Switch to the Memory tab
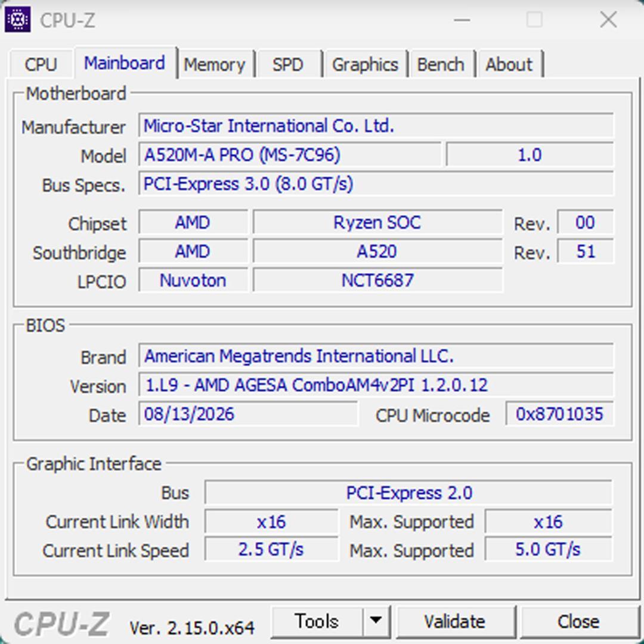This screenshot has width=644, height=644. (x=215, y=64)
